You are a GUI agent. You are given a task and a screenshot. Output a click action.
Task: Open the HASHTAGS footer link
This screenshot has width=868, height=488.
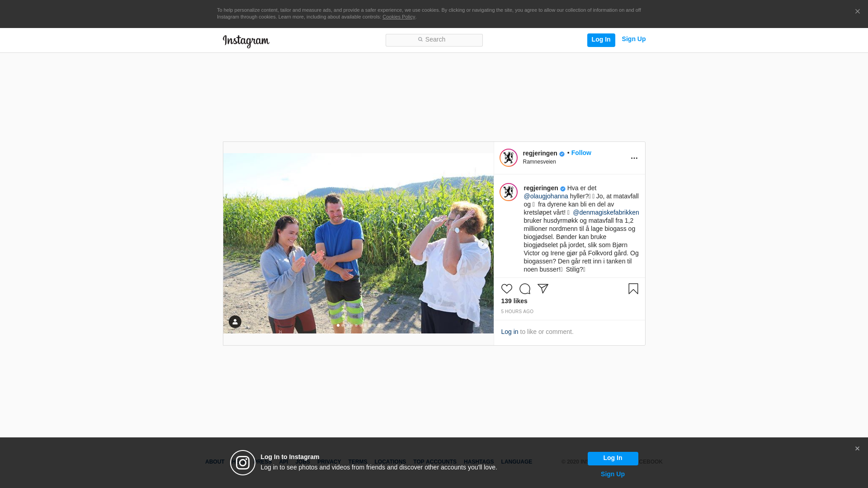[x=479, y=462]
